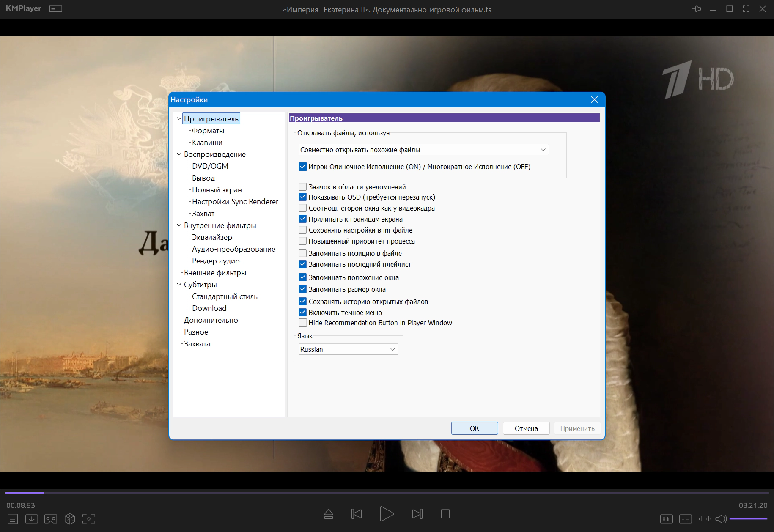The height and width of the screenshot is (532, 774).
Task: Click the 3D cube icon
Action: (70, 518)
